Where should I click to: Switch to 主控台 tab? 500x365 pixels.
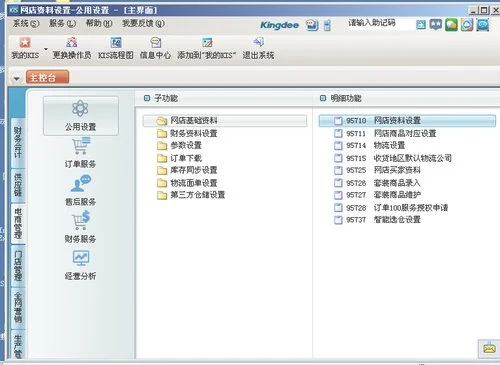[47, 77]
